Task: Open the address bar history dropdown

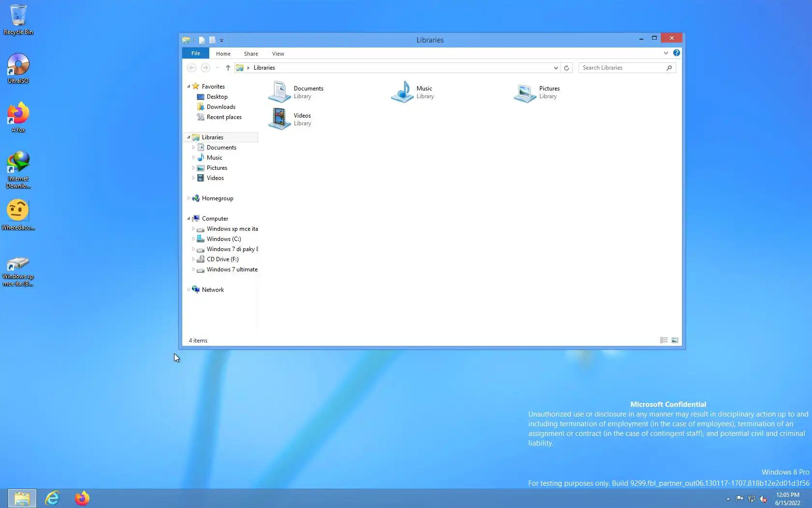Action: tap(556, 68)
